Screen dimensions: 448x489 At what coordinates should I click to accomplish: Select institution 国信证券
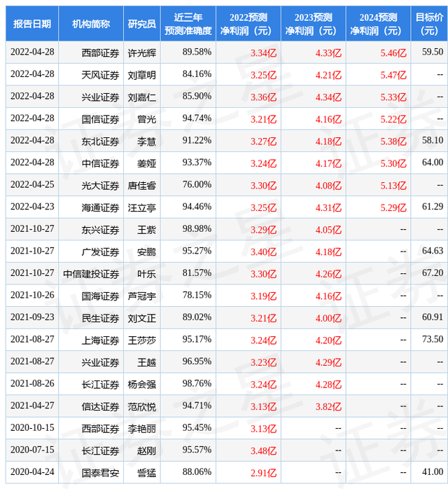point(100,119)
